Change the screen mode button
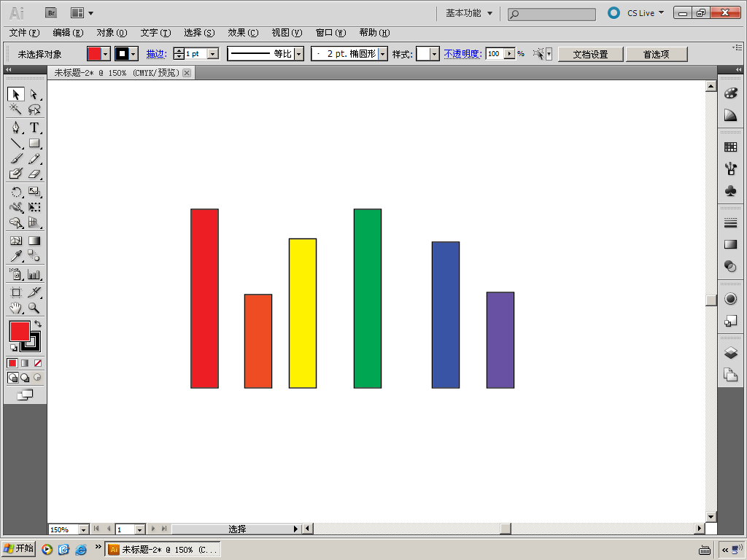The height and width of the screenshot is (560, 747). (25, 394)
